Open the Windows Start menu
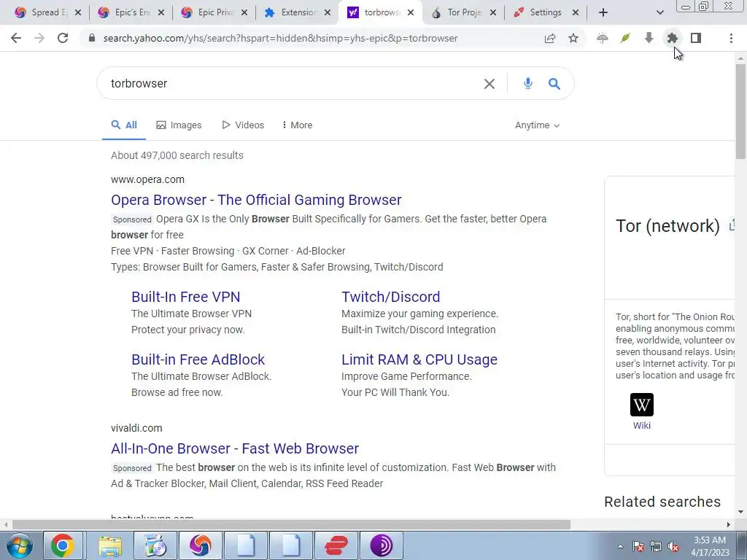The image size is (747, 560). click(x=19, y=545)
